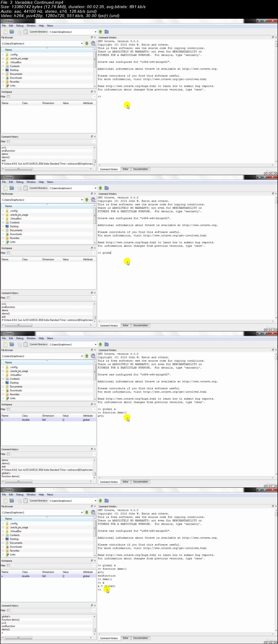Enable Workspace Filter checkbox in 00:02:06 frame
Screen dimensions: 278x644
8,565
